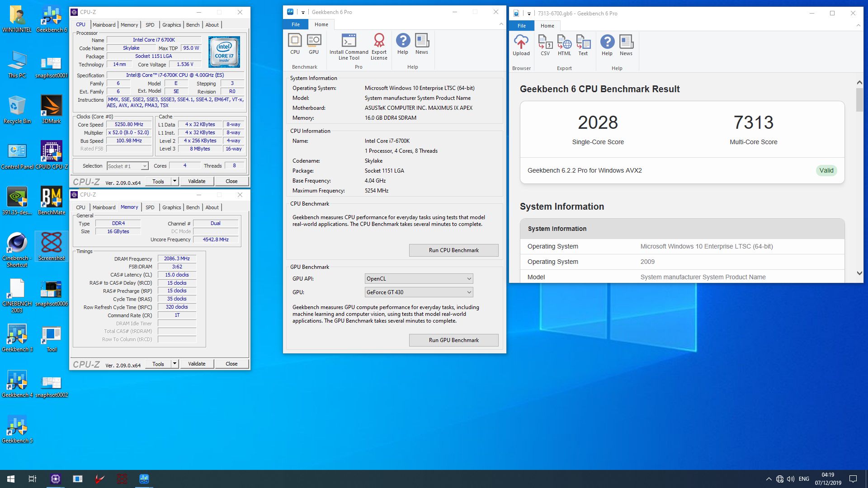Click the Task View taskbar button
This screenshot has height=488, width=868.
pos(33,479)
